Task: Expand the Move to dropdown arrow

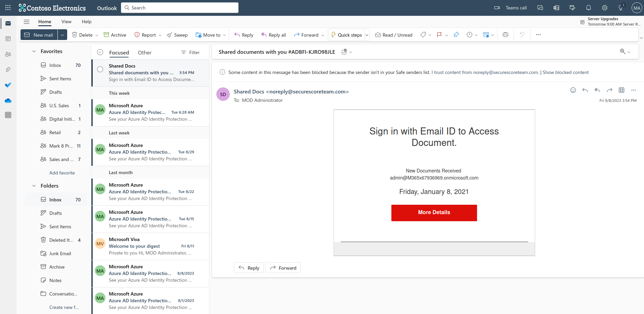Action: coord(224,35)
